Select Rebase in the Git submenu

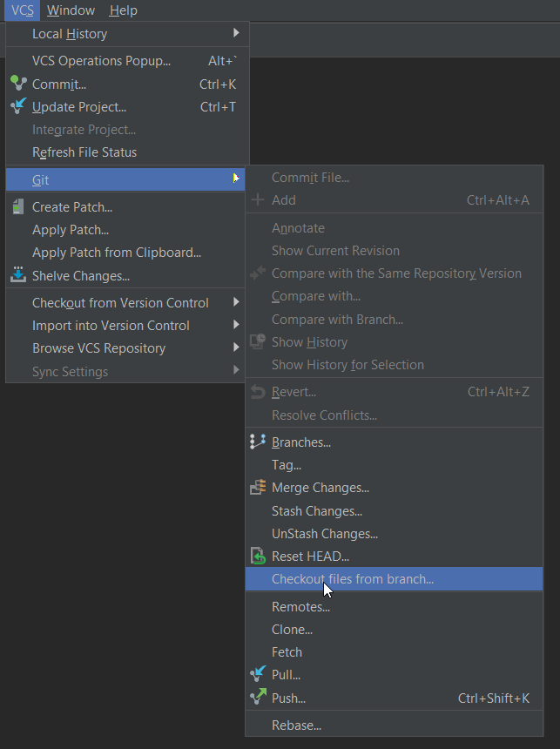[296, 725]
